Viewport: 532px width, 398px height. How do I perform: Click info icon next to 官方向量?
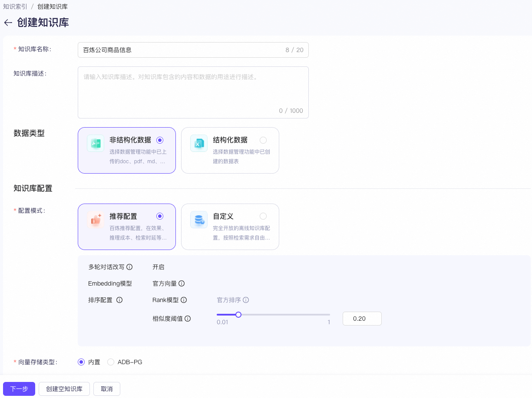pyautogui.click(x=182, y=283)
